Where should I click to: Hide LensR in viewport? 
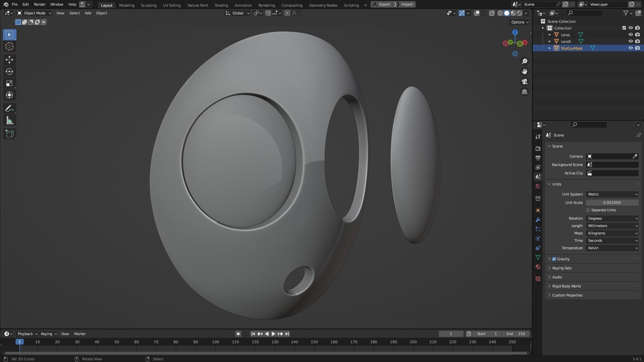pos(631,41)
